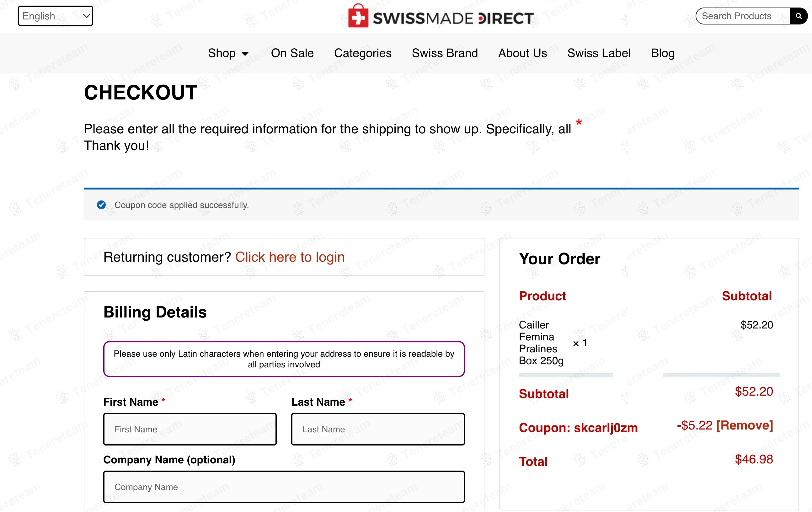Focus the Last Name input field
812x512 pixels.
click(378, 429)
